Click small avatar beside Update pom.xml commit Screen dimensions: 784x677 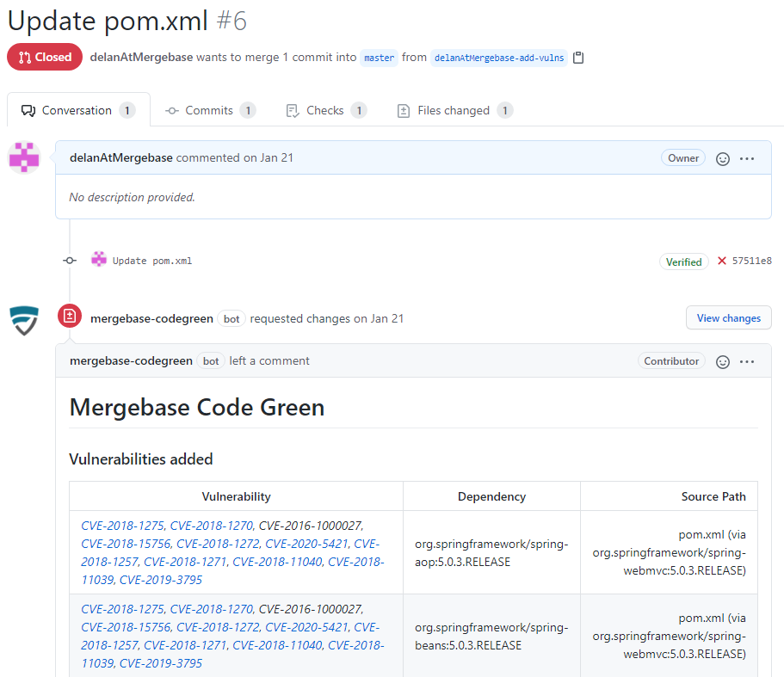(98, 259)
